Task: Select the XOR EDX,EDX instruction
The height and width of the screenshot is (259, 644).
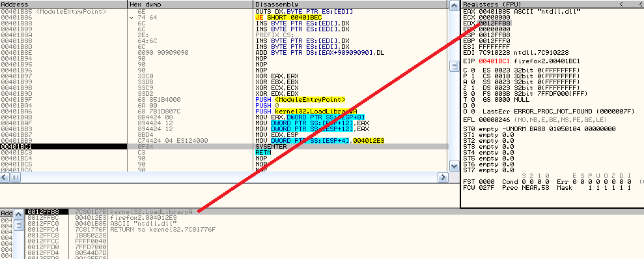Action: coord(277,94)
